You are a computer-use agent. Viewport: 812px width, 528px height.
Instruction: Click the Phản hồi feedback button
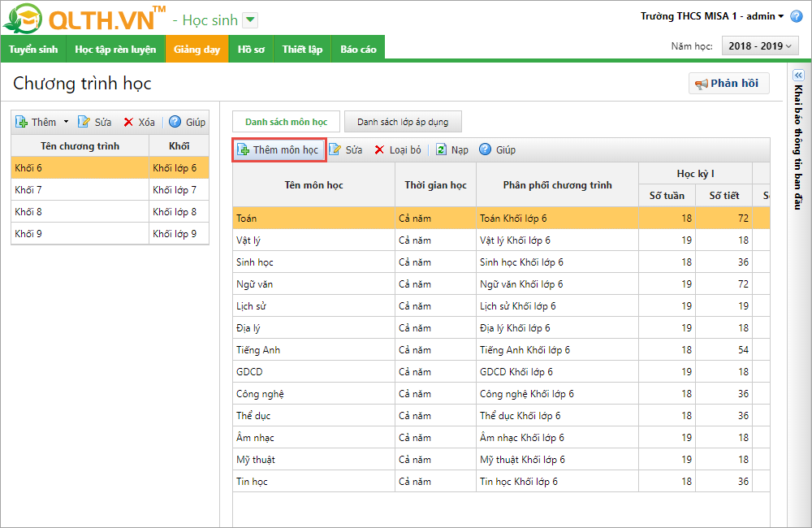pos(728,84)
